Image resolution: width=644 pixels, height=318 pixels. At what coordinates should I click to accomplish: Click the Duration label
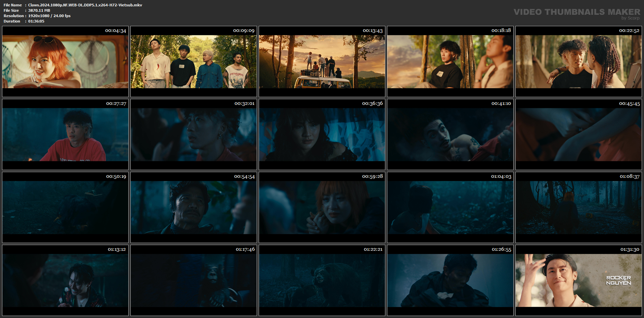click(12, 21)
